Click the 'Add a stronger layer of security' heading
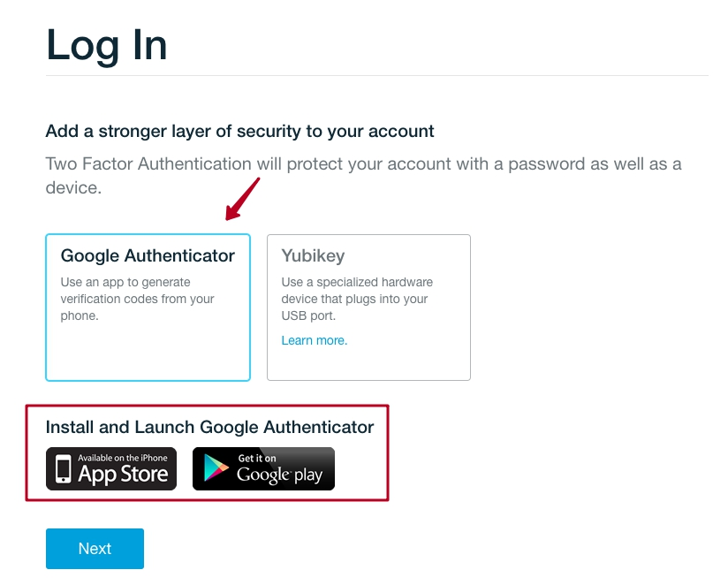The image size is (728, 585). (x=239, y=131)
